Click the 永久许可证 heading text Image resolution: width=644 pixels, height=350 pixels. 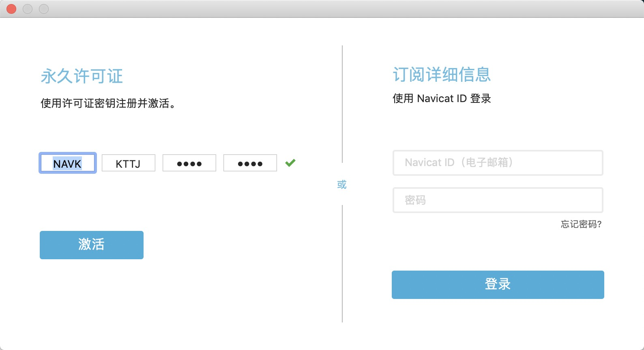(x=82, y=76)
